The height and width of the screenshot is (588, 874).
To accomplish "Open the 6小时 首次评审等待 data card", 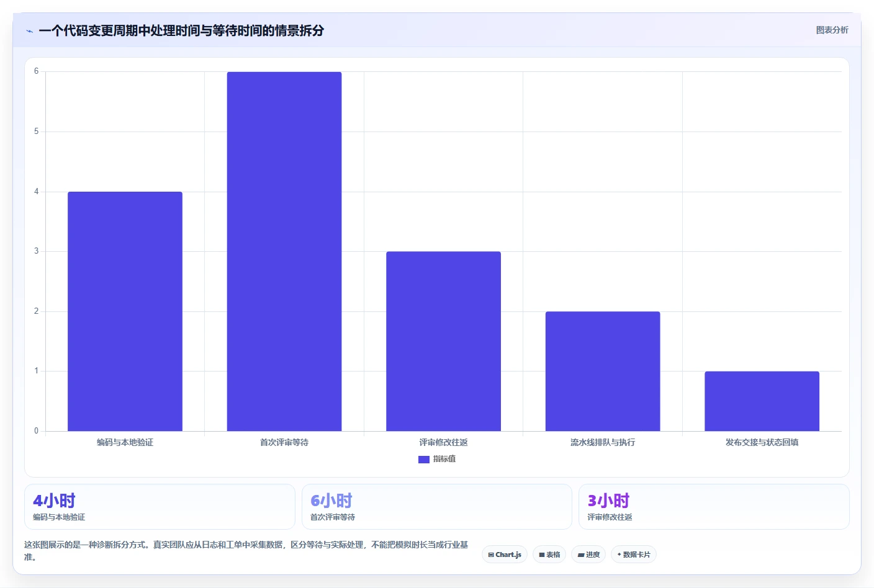I will (436, 507).
